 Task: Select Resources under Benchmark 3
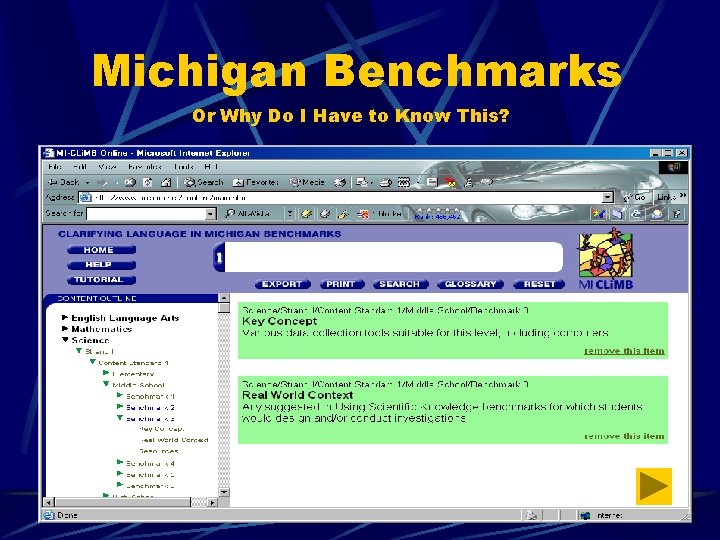pos(159,451)
